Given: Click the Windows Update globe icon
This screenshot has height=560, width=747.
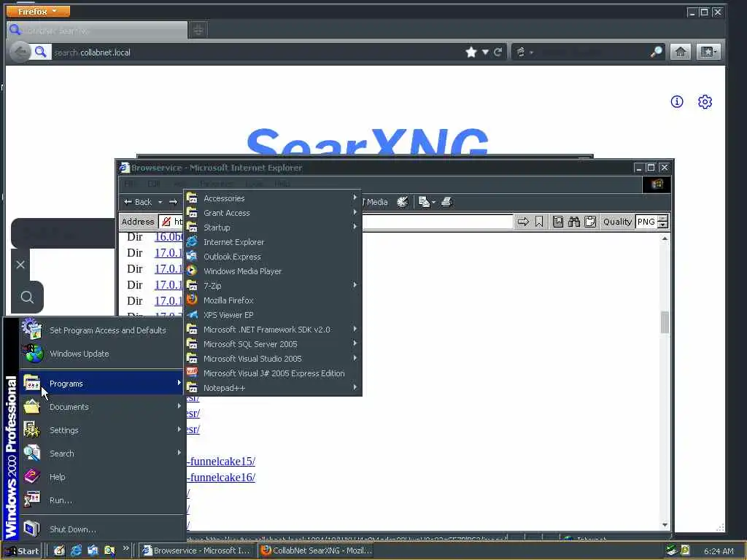Looking at the screenshot, I should 32,354.
